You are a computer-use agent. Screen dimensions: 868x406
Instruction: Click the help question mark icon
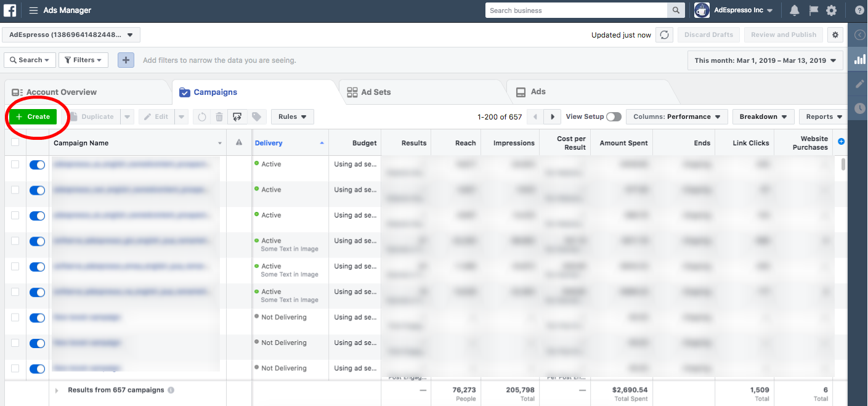[x=859, y=10]
